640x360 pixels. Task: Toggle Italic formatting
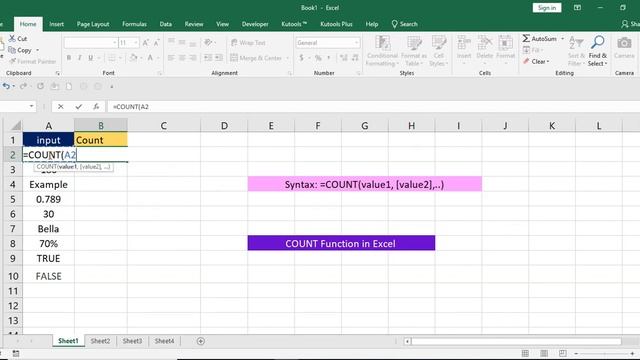[80, 58]
